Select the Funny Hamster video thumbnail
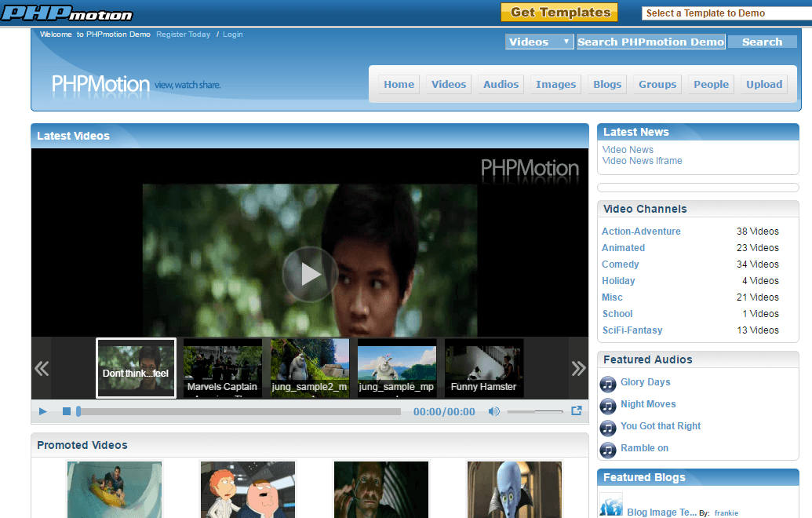The image size is (812, 518). tap(484, 368)
